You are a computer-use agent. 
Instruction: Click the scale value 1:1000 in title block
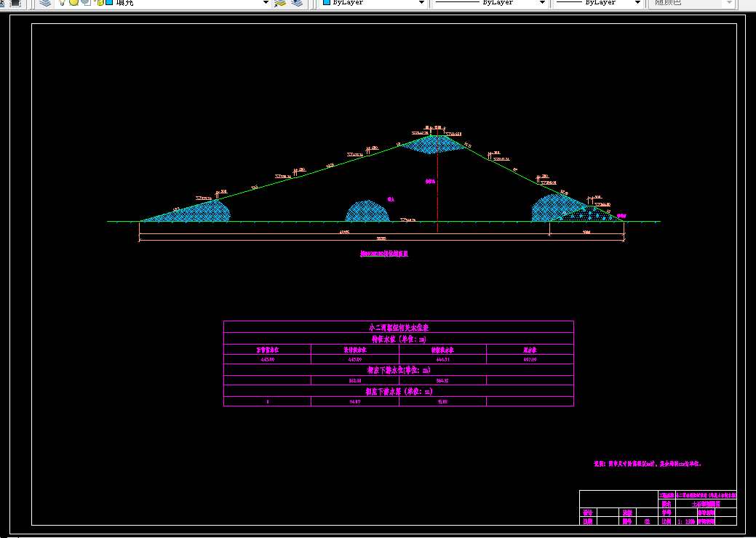pos(686,521)
